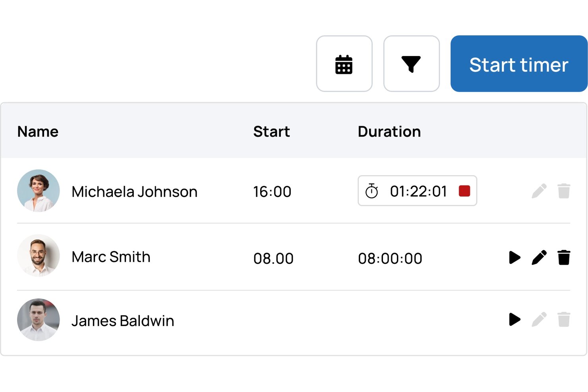Click the stopwatch icon in the running timer
The width and height of the screenshot is (588, 392).
tap(371, 191)
